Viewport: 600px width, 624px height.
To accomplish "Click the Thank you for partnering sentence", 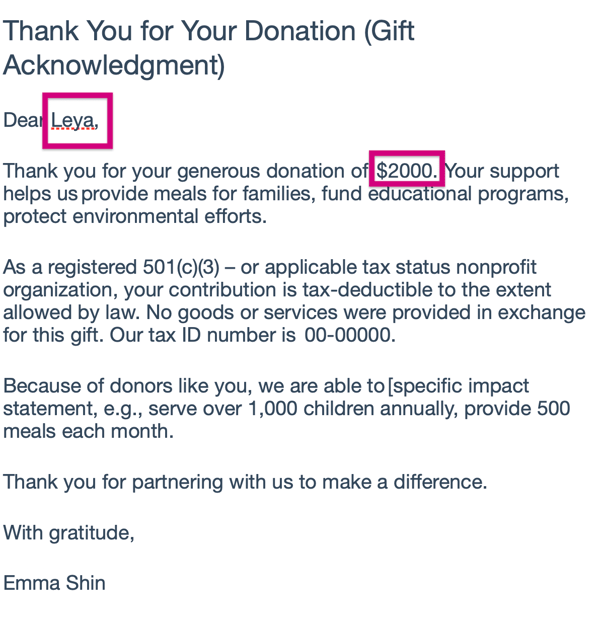I will coord(245,483).
